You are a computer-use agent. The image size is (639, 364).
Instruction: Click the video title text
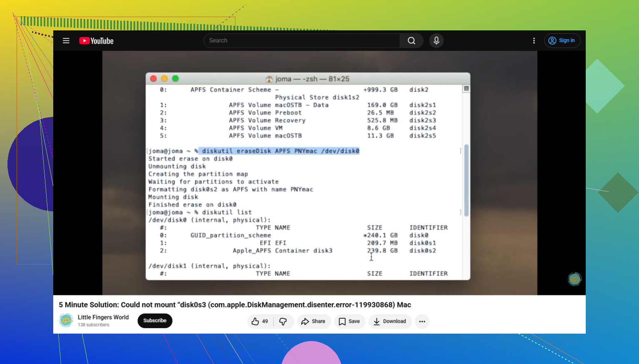tap(235, 305)
